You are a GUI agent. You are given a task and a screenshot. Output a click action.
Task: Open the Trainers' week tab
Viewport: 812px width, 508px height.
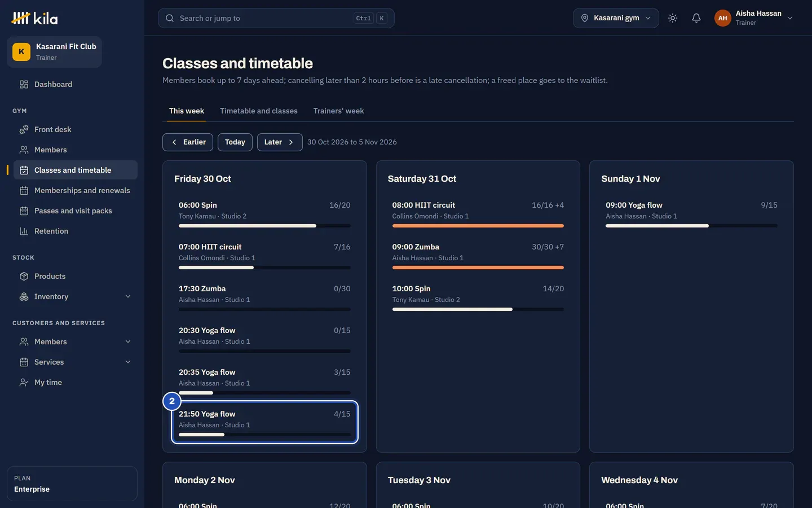pos(338,111)
